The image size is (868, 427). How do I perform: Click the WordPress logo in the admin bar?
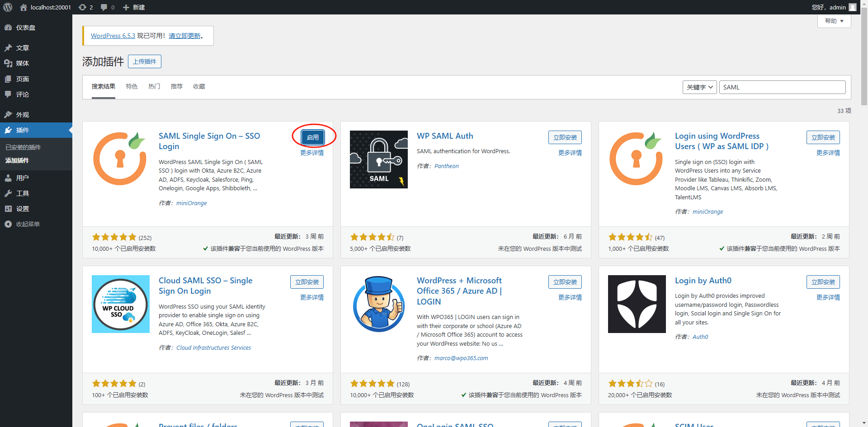(7, 7)
